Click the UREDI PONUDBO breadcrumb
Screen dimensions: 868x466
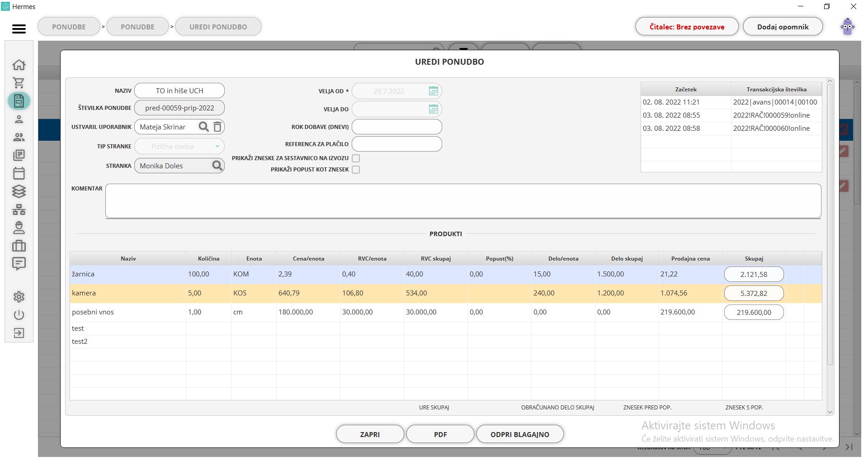point(218,27)
